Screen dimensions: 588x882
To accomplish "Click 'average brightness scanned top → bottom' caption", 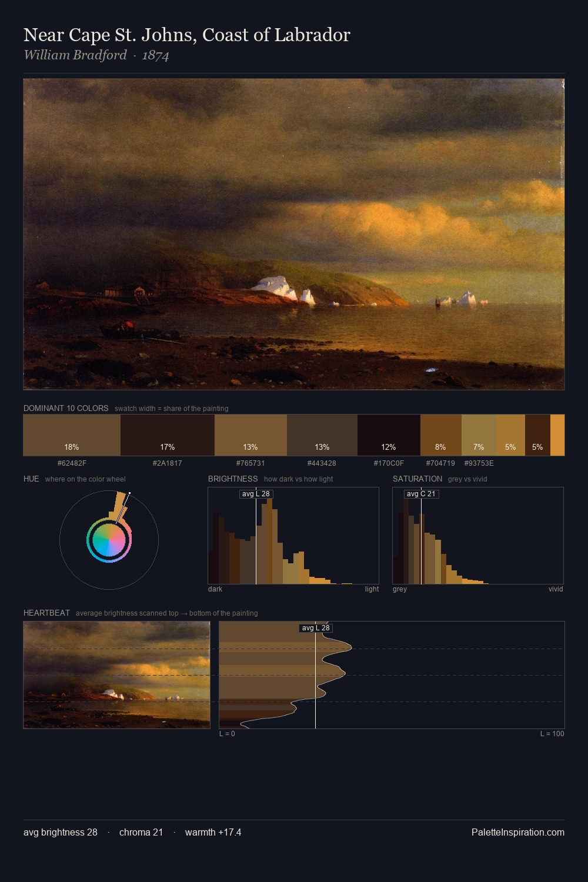I will pyautogui.click(x=167, y=613).
